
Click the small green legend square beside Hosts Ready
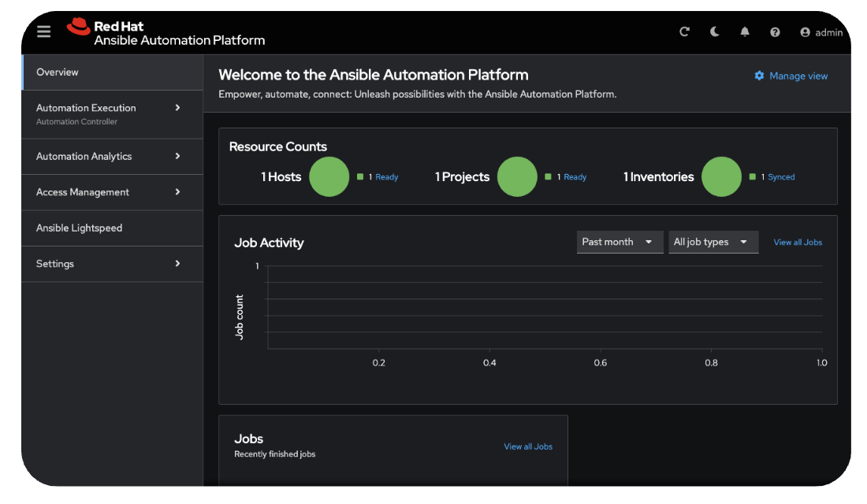pyautogui.click(x=360, y=177)
